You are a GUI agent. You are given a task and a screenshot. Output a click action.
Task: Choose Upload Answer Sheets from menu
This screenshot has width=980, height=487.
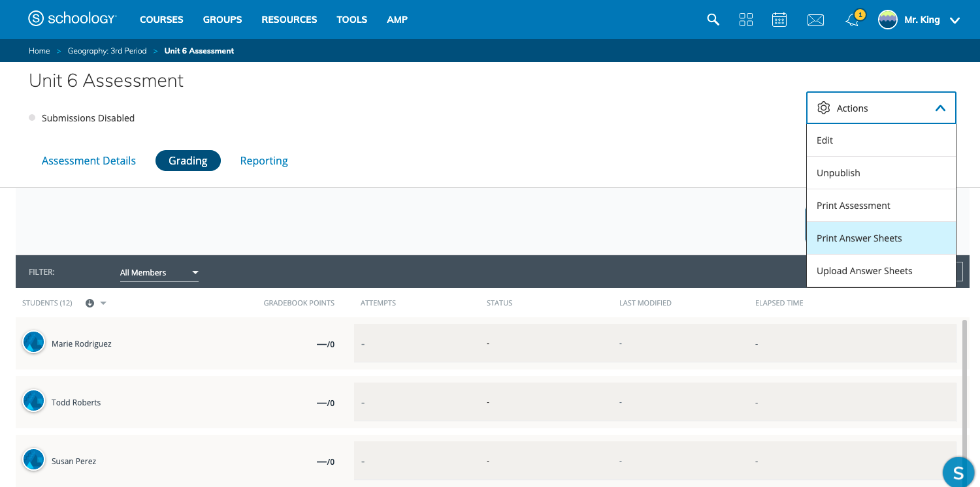tap(864, 271)
